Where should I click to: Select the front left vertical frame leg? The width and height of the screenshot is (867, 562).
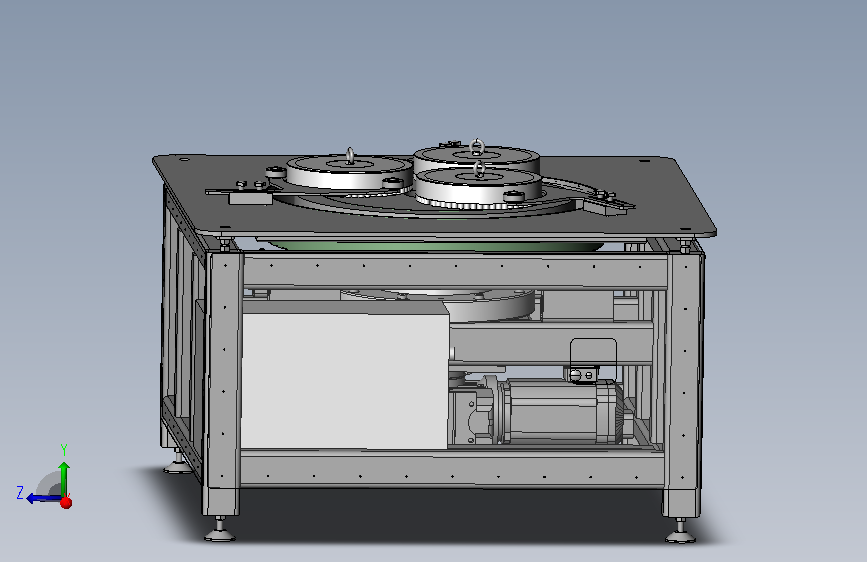coord(223,383)
